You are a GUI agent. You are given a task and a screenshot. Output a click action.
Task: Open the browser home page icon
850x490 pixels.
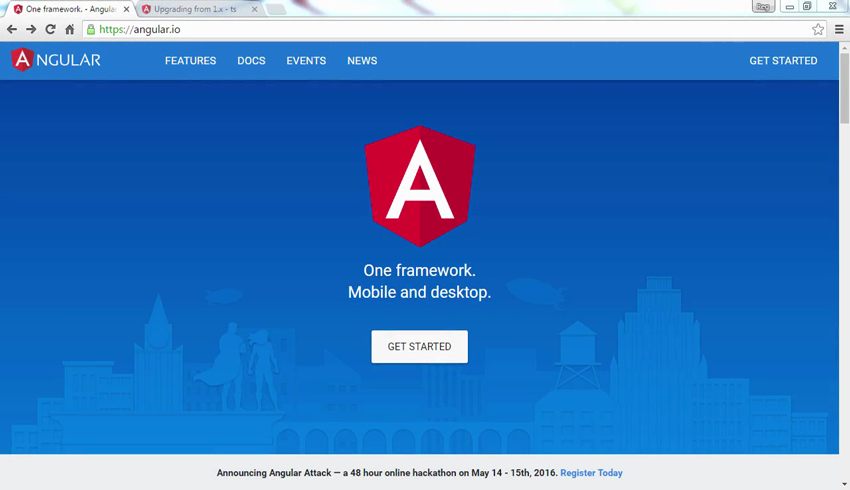pyautogui.click(x=69, y=29)
